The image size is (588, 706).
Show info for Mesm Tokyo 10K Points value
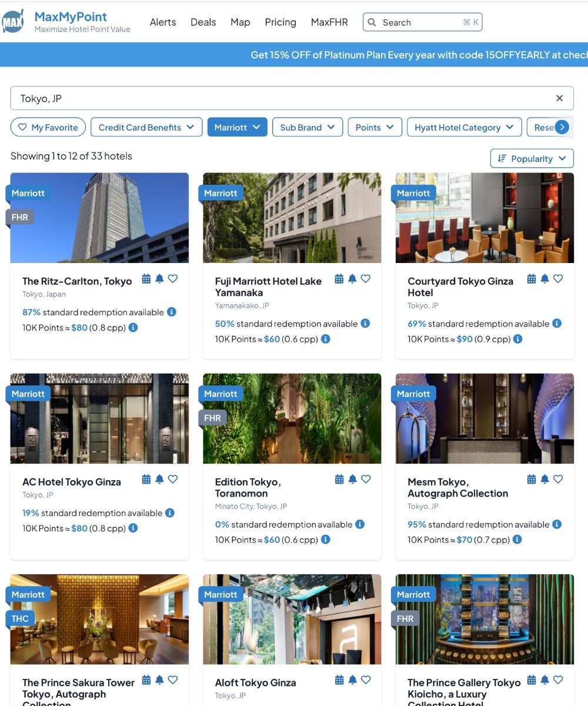point(517,540)
